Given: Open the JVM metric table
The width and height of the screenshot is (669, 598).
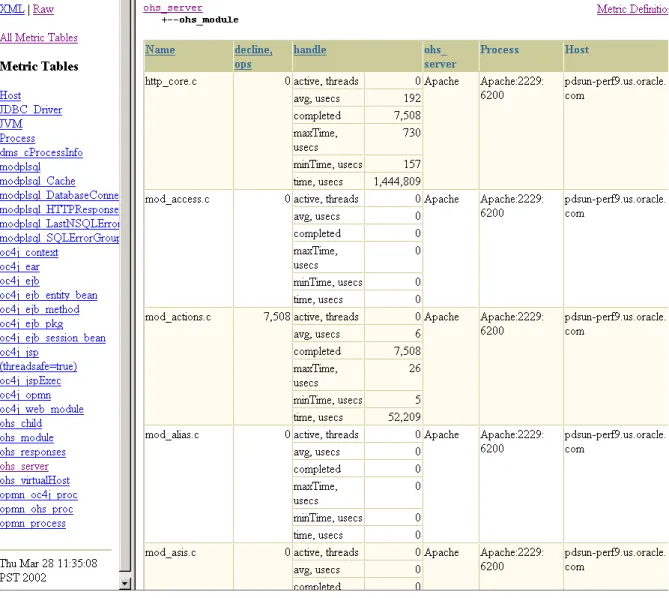Looking at the screenshot, I should pyautogui.click(x=11, y=124).
